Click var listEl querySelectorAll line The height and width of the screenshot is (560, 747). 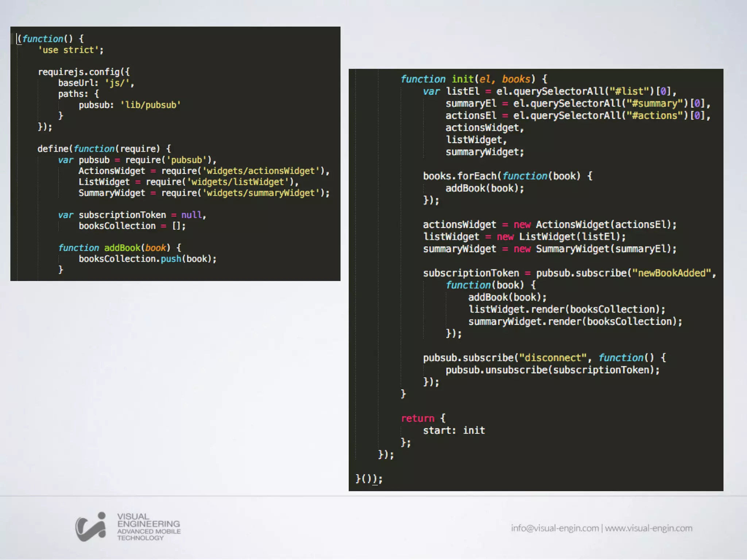click(550, 91)
